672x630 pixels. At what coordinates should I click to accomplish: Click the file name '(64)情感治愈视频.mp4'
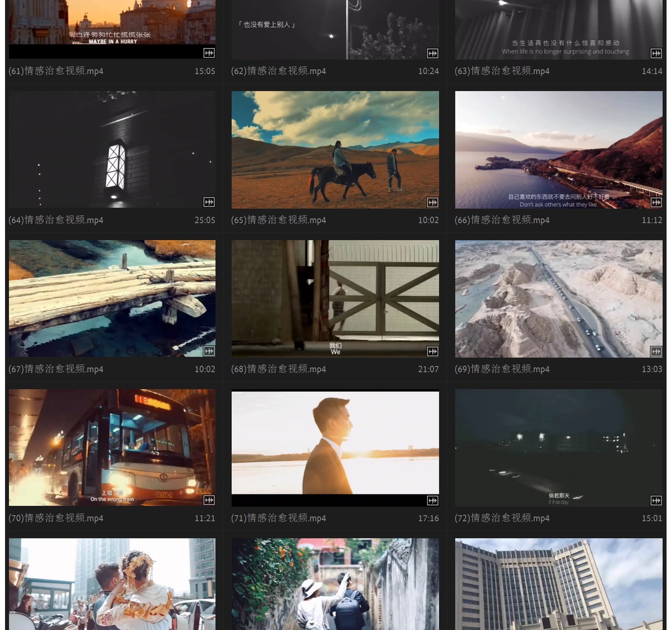tap(56, 220)
